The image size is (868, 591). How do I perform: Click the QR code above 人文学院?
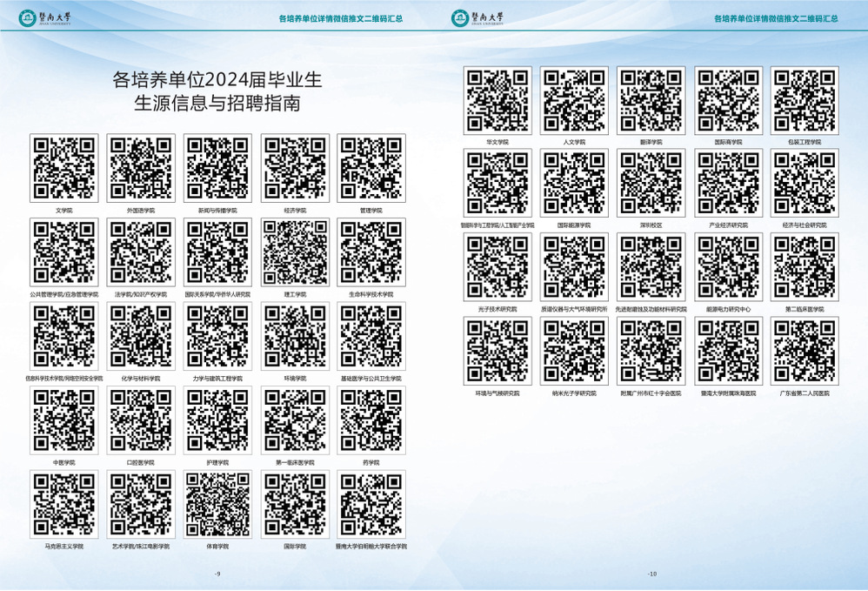574,101
